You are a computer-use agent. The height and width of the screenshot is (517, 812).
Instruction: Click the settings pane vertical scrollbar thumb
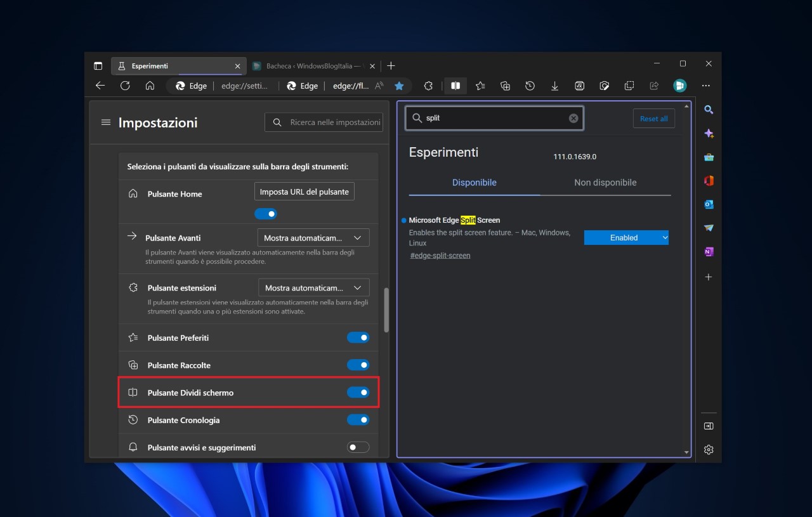click(386, 310)
